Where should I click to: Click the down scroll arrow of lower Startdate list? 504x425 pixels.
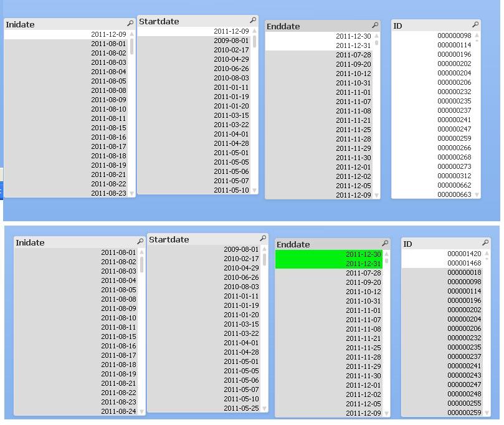265,408
